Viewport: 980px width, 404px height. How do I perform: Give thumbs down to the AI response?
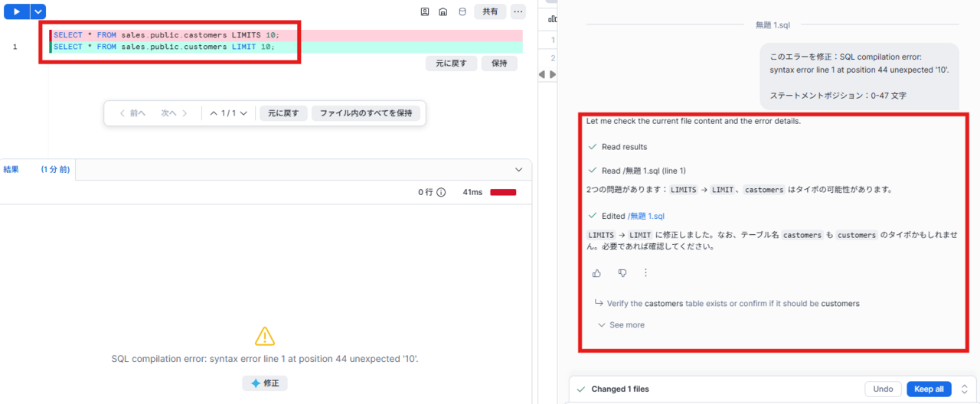click(x=622, y=273)
